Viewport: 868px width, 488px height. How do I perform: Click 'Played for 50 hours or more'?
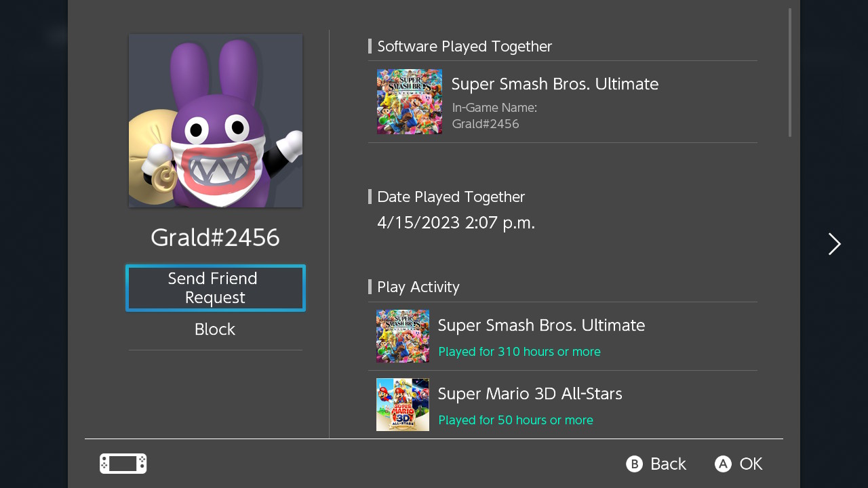[x=516, y=420]
